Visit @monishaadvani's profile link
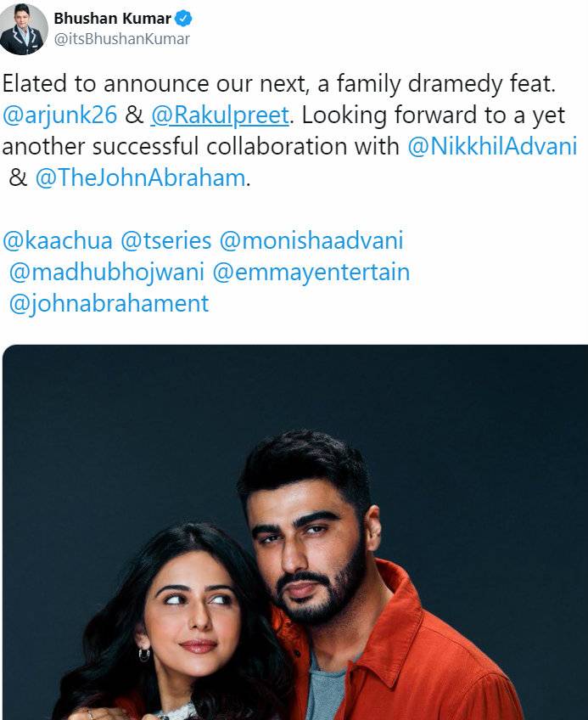588x720 pixels. (311, 240)
